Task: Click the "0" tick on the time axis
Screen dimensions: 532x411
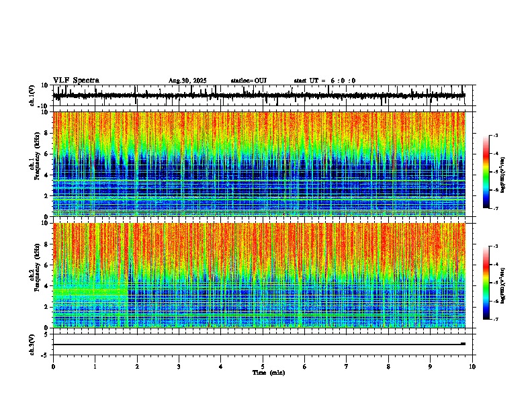Action: tap(53, 366)
